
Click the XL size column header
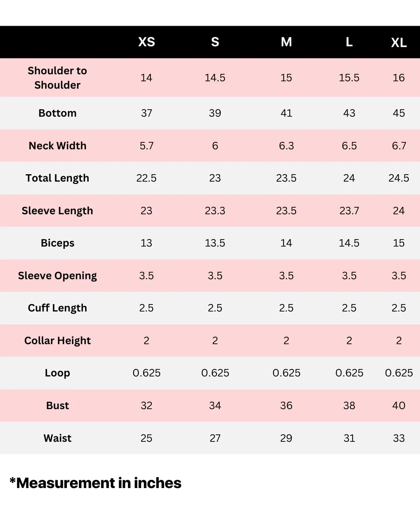click(399, 43)
